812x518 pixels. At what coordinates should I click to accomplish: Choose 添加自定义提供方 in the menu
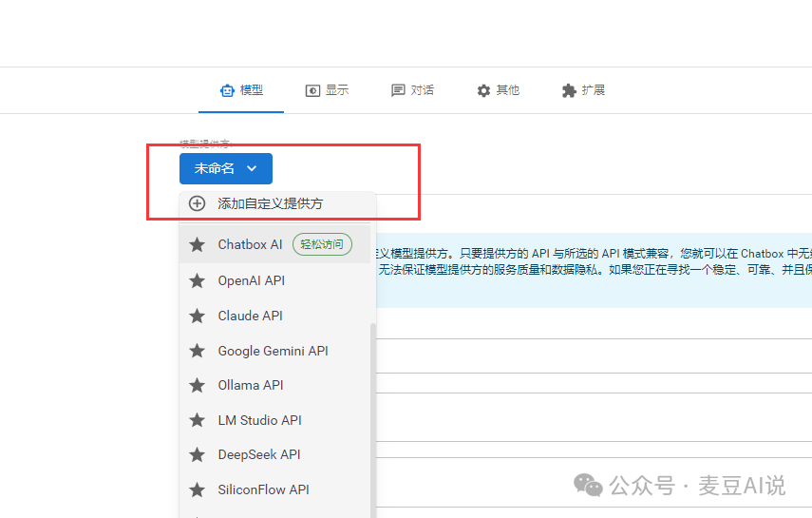[x=277, y=203]
